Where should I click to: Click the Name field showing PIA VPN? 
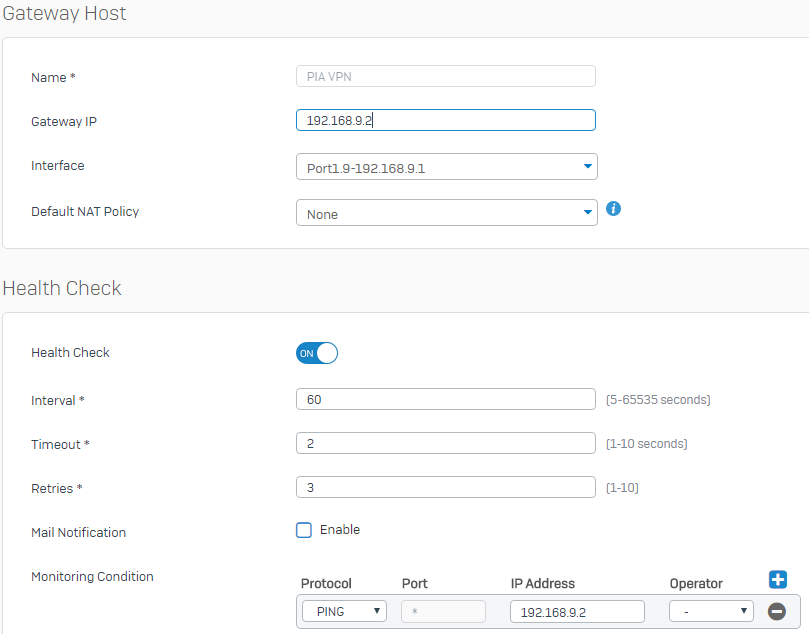[446, 76]
